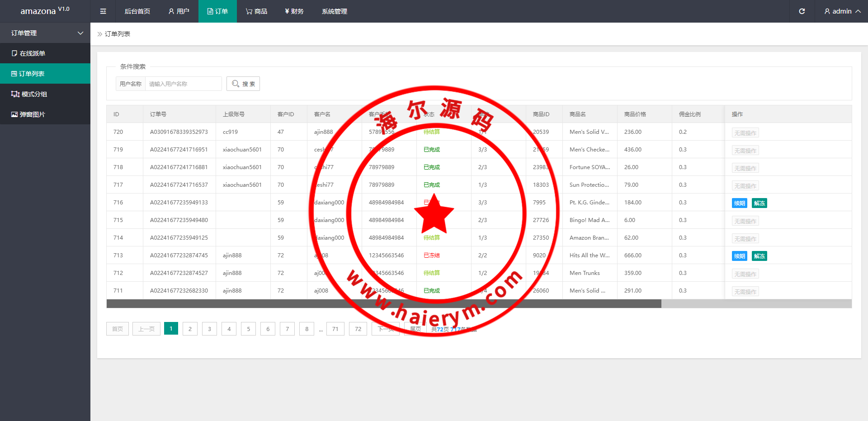Jump to page 72 in pagination
The height and width of the screenshot is (421, 868).
[358, 329]
